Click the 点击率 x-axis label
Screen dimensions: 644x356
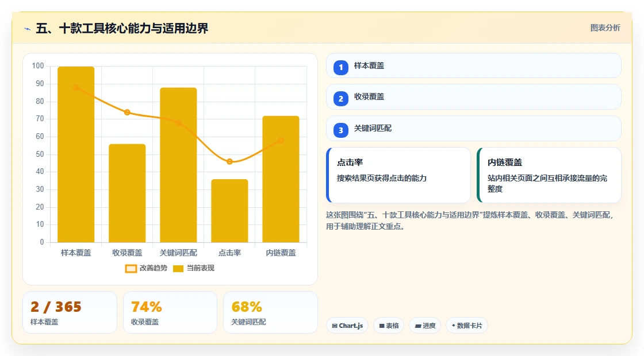point(229,253)
